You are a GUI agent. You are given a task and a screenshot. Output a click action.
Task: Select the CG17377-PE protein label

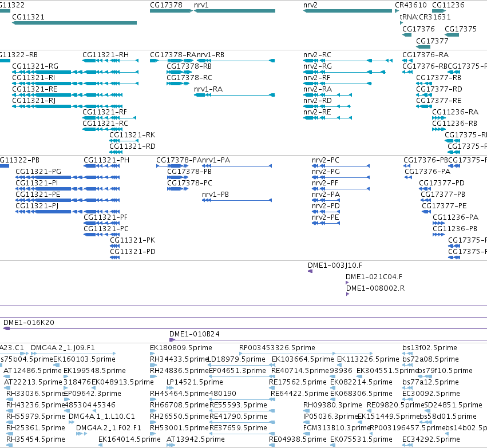pos(444,206)
